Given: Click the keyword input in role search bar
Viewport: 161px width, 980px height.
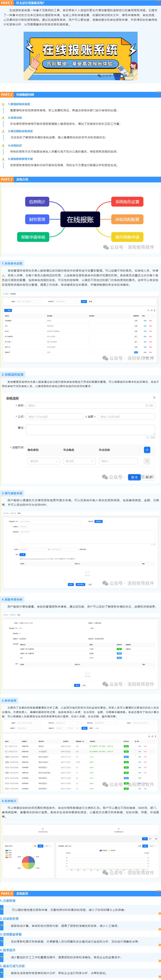Looking at the screenshot, I should tap(29, 301).
